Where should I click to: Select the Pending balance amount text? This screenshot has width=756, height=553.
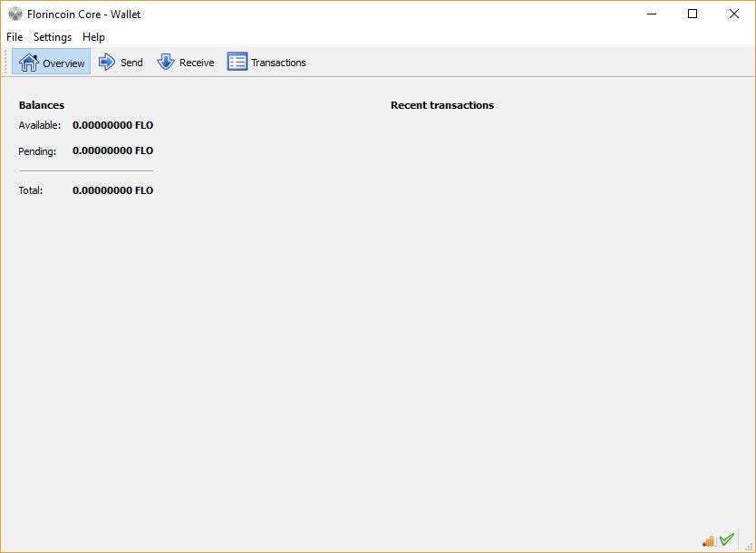tap(112, 150)
